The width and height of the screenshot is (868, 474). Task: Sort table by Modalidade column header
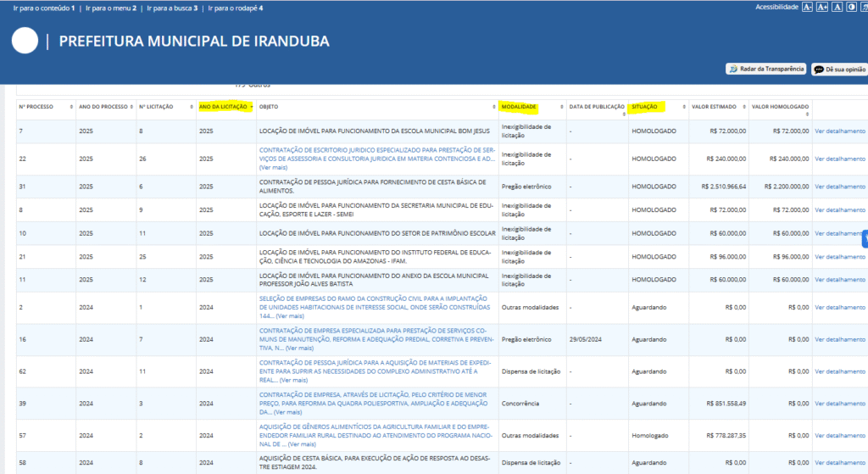point(519,107)
